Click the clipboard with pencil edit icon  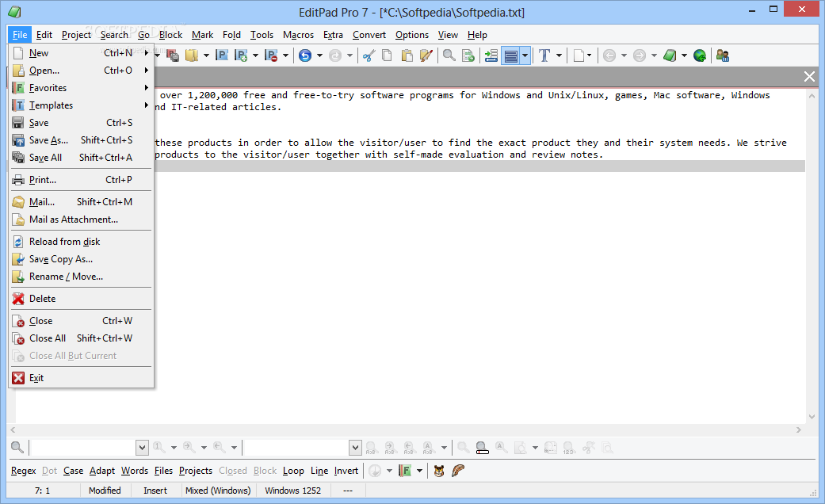[426, 55]
